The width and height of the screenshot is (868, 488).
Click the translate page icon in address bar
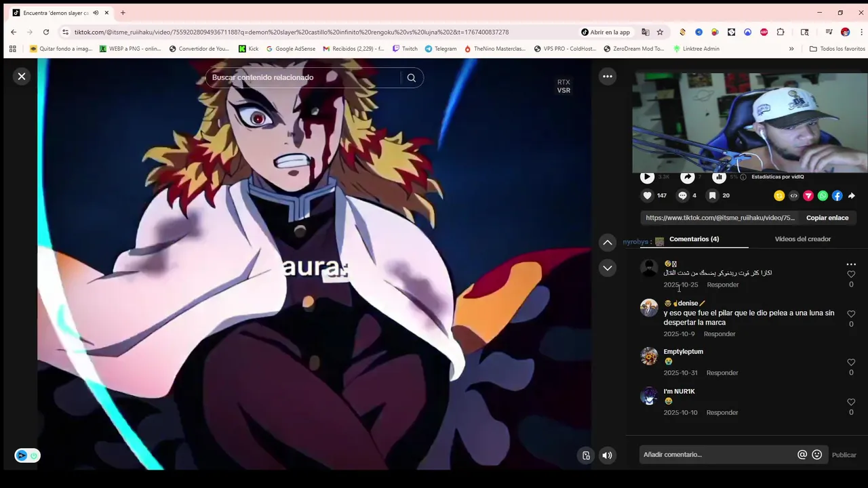(646, 32)
